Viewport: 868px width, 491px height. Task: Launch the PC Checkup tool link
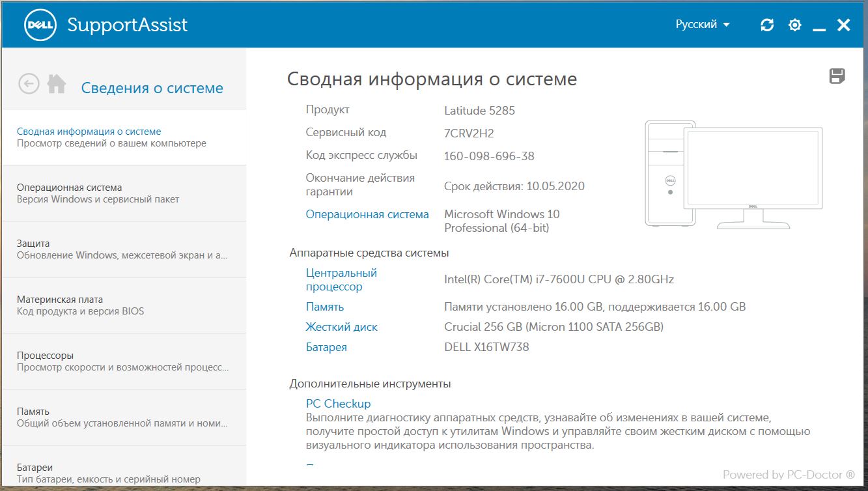click(339, 404)
